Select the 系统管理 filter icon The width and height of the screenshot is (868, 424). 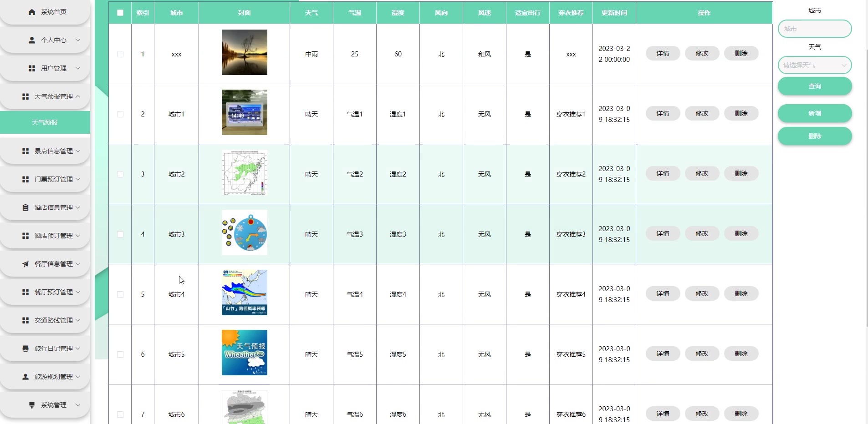pyautogui.click(x=31, y=404)
